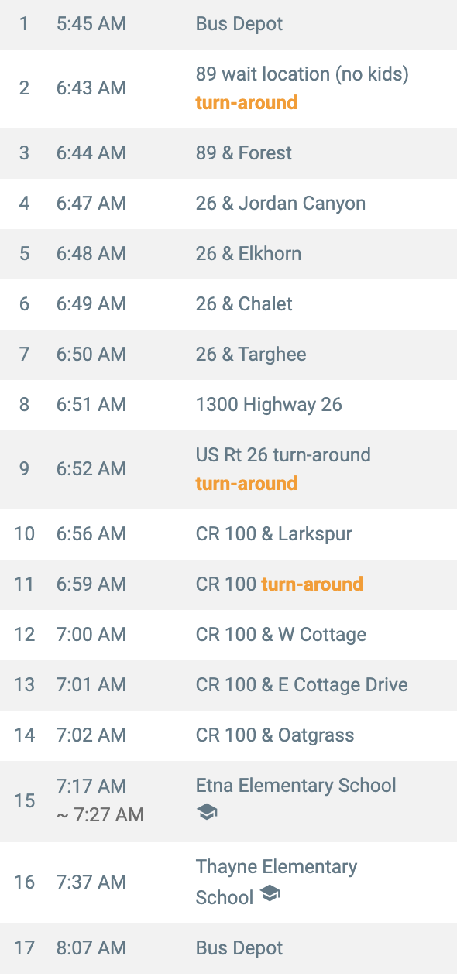Click the 26 & Chalet stop
The width and height of the screenshot is (457, 980).
228,304
